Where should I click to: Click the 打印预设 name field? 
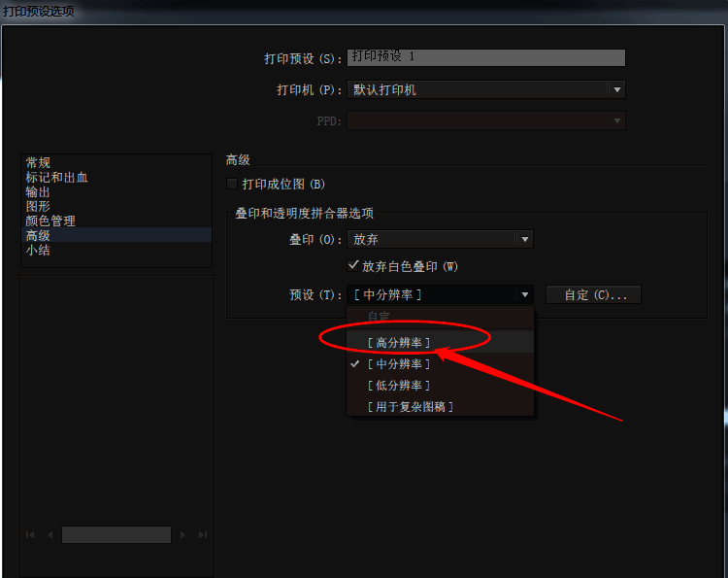click(486, 57)
